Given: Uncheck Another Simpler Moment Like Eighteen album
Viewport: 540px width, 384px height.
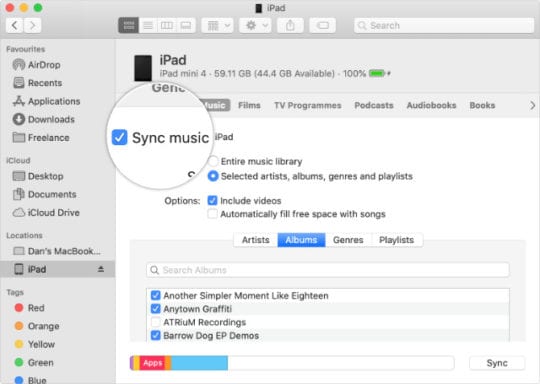Looking at the screenshot, I should [x=156, y=295].
